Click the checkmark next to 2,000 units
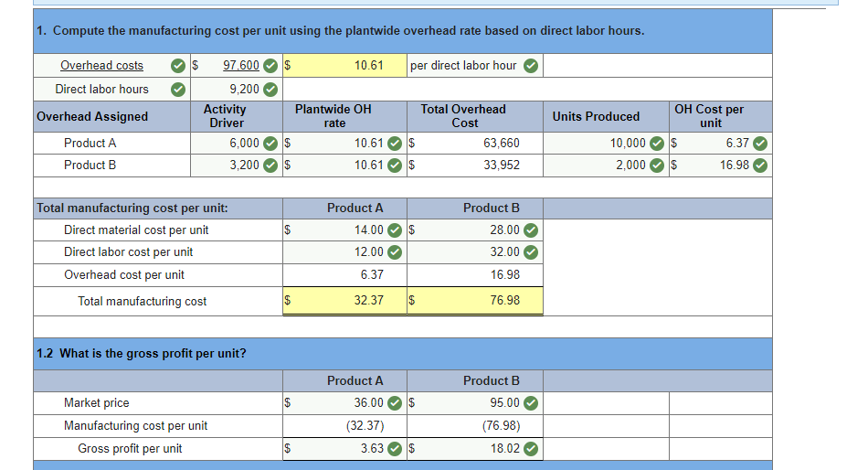868x470 pixels. (x=657, y=166)
